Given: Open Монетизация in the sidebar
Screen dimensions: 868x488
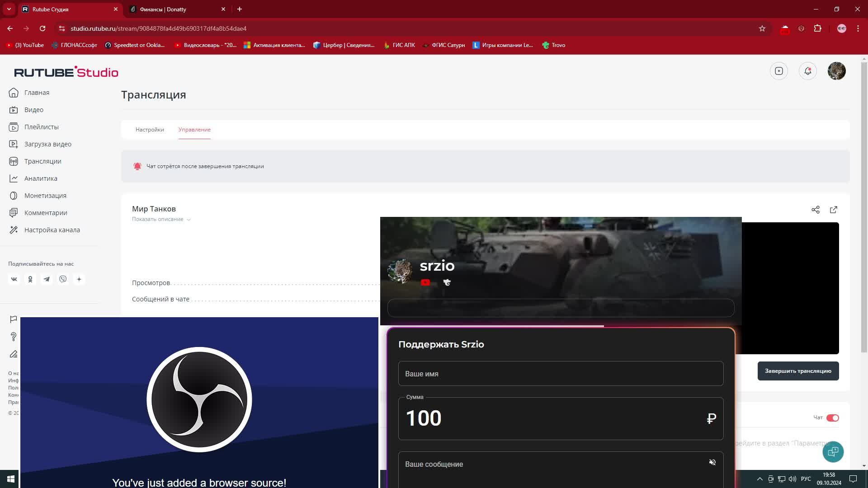Looking at the screenshot, I should (45, 196).
